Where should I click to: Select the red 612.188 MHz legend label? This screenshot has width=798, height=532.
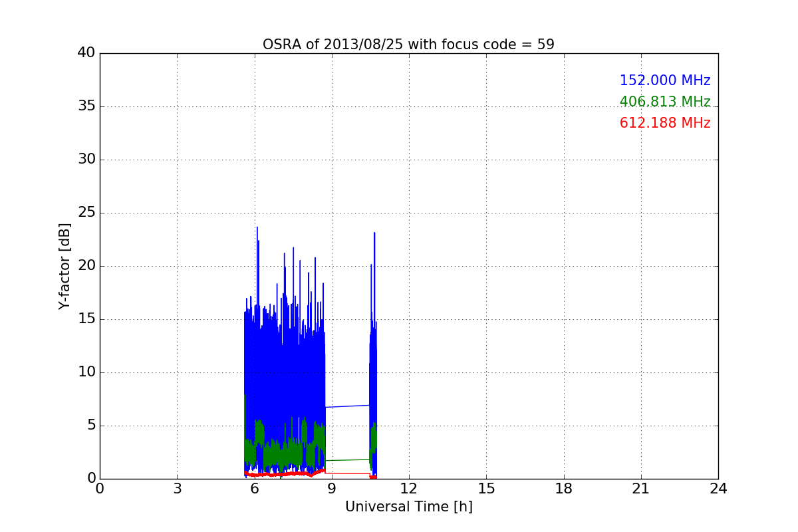click(665, 123)
